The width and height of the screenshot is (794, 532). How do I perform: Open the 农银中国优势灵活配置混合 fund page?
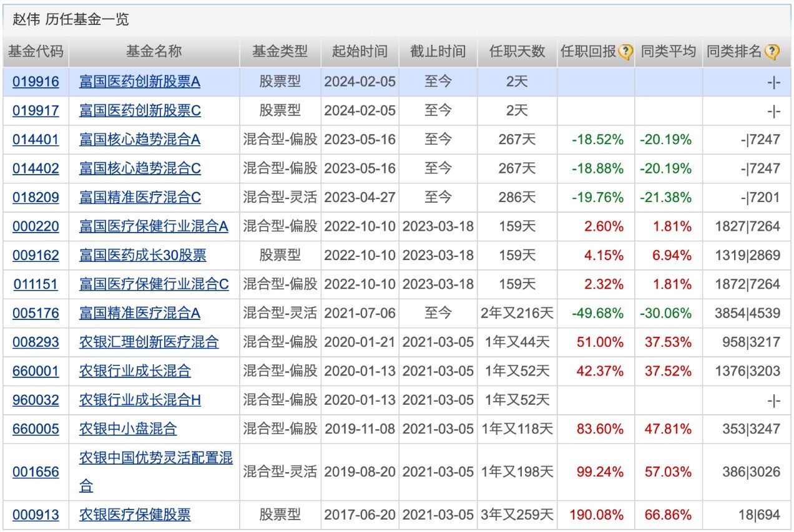click(x=155, y=472)
